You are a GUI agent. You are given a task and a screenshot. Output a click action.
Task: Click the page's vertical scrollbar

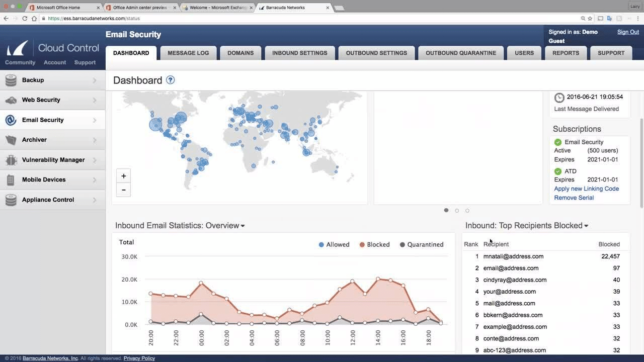[x=641, y=163]
